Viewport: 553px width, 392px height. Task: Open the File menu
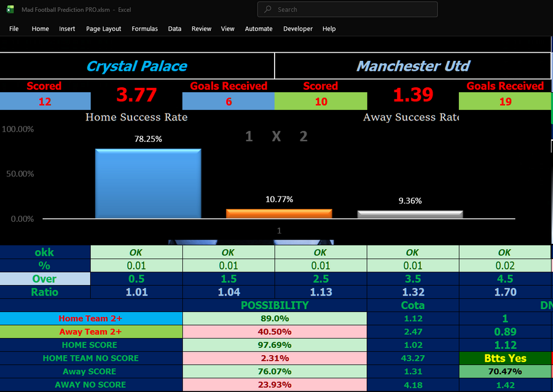pyautogui.click(x=14, y=28)
